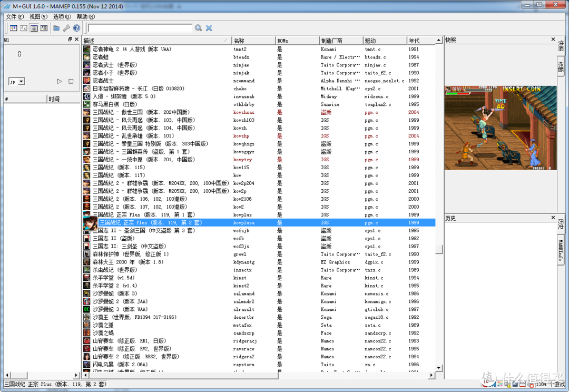Select the row 森林大王 2000 年 kdynastg
The height and width of the screenshot is (392, 569).
point(259,262)
